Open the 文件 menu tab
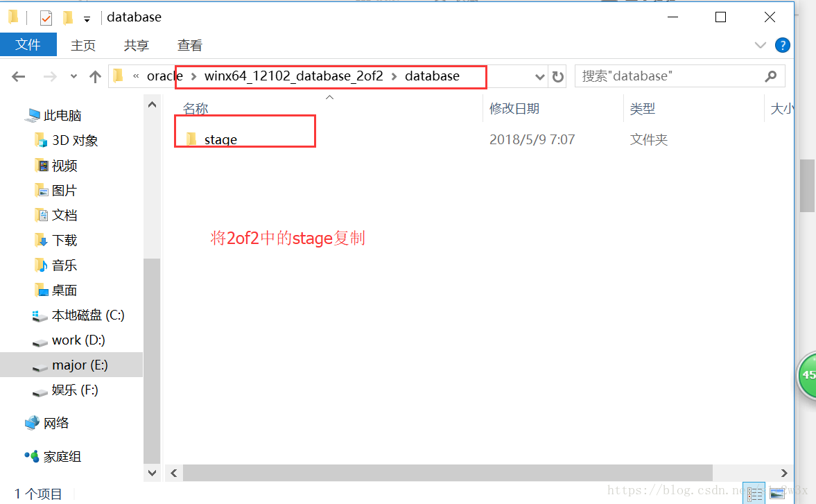Viewport: 816px width, 504px height. (x=28, y=45)
